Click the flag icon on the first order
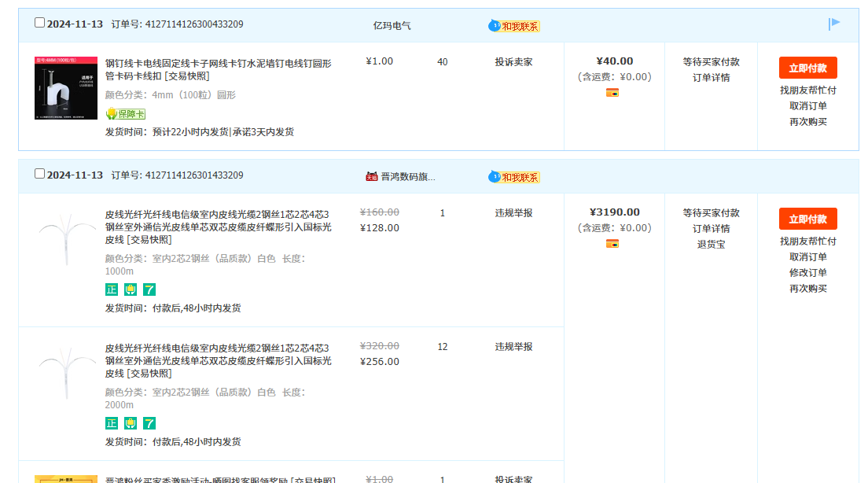This screenshot has height=483, width=868. pos(834,24)
